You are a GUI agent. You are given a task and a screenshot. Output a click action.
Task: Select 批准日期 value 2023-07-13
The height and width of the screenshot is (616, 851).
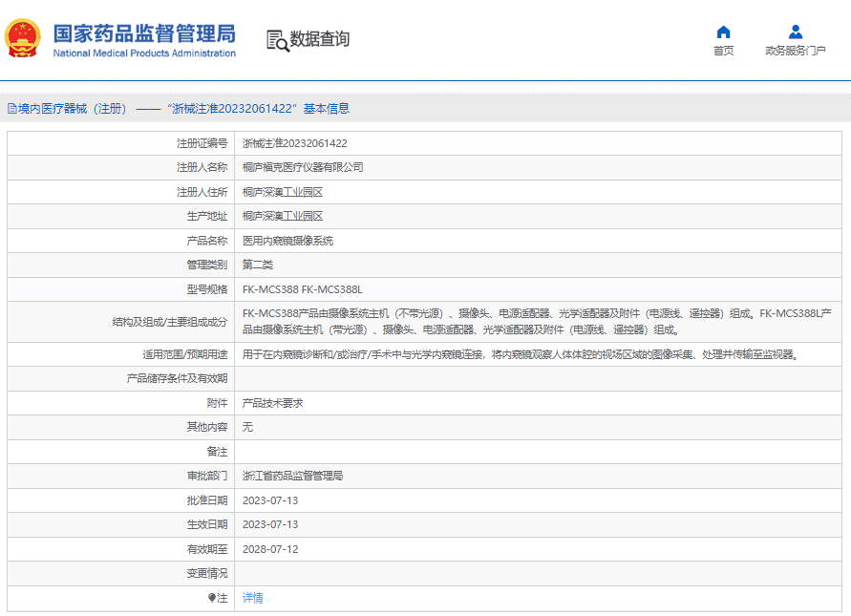pyautogui.click(x=270, y=500)
